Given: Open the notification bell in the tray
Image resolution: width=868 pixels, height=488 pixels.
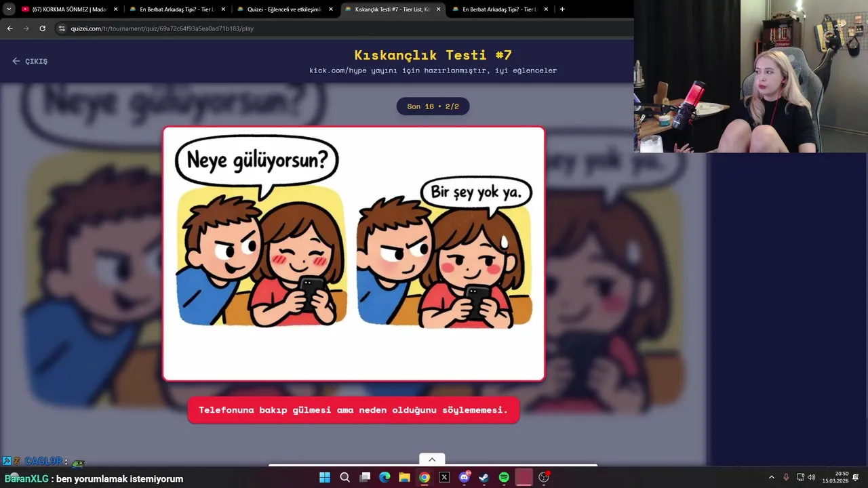Looking at the screenshot, I should click(x=856, y=477).
